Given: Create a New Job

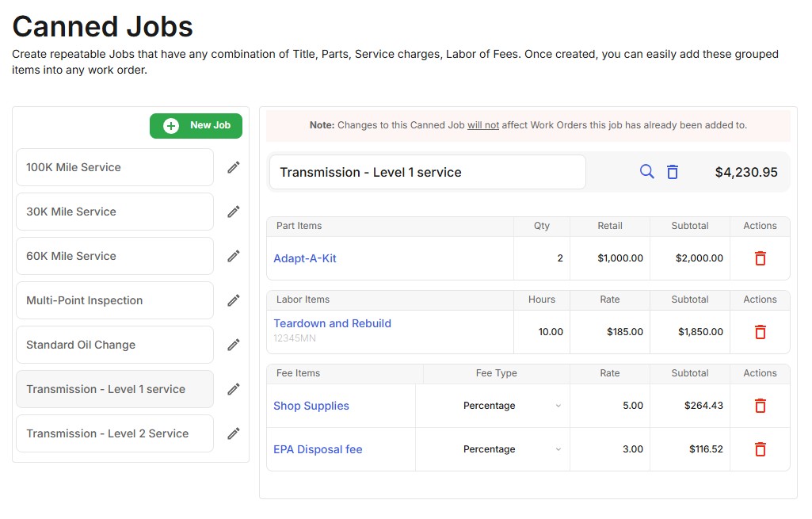Looking at the screenshot, I should click(x=196, y=125).
